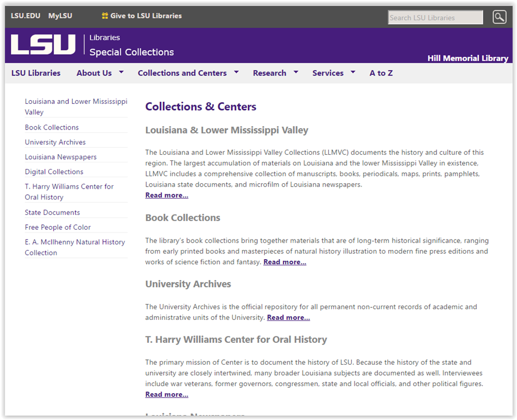This screenshot has height=420, width=517.
Task: Select LSU Libraries in navigation bar
Action: tap(36, 73)
